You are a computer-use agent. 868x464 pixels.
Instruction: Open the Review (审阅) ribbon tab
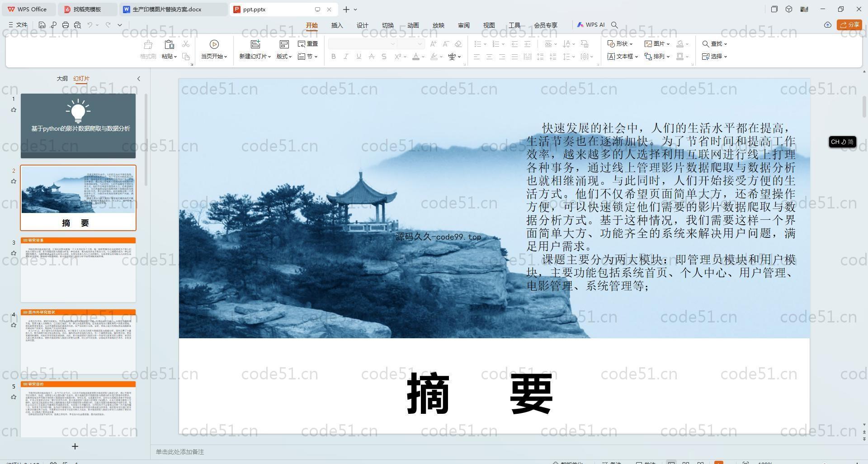point(463,25)
